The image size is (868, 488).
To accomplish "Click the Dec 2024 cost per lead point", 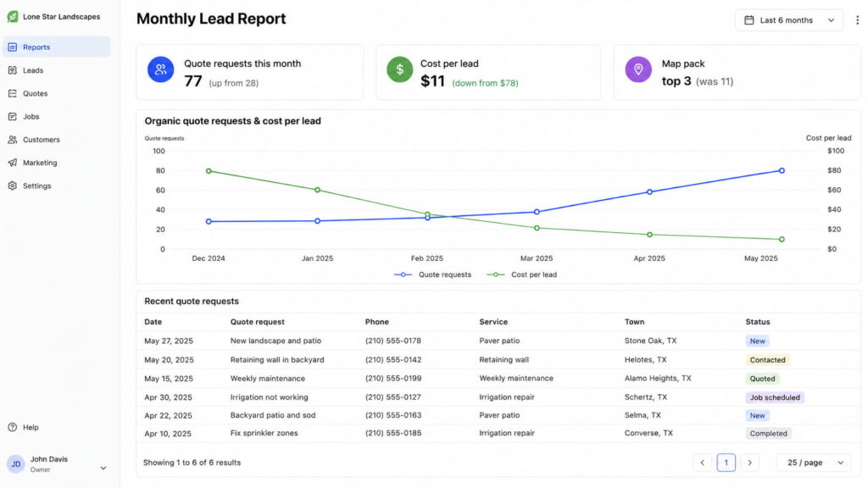I will point(209,171).
